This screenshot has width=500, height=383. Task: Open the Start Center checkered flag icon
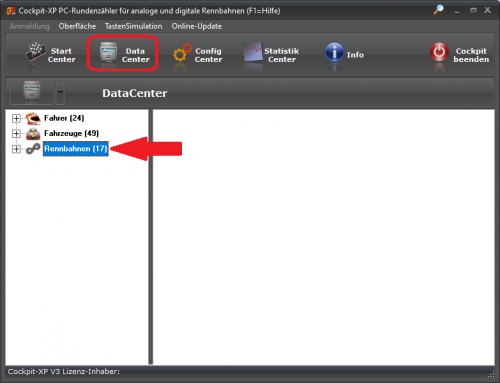pos(36,52)
